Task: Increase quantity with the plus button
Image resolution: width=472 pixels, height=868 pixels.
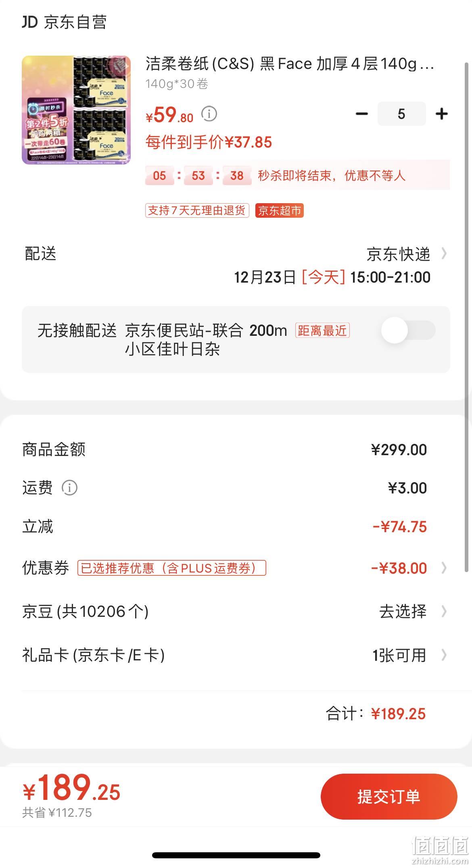Action: tap(442, 114)
